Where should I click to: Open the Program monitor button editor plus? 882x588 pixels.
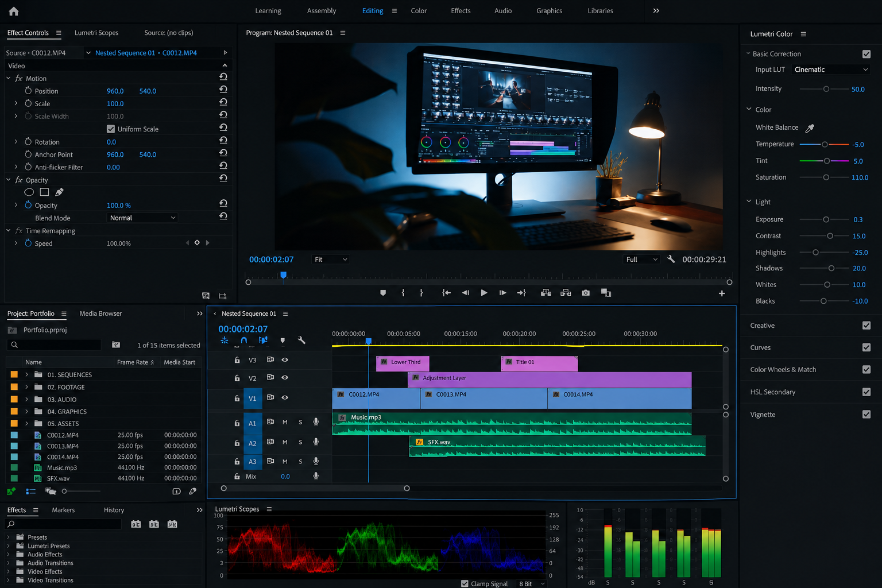pos(722,293)
